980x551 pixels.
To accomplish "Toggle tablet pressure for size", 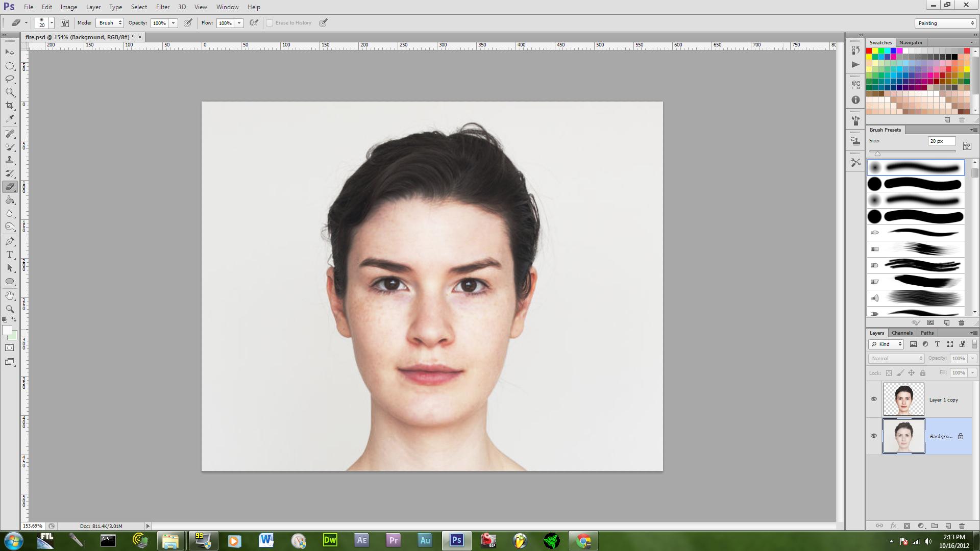I will 323,23.
